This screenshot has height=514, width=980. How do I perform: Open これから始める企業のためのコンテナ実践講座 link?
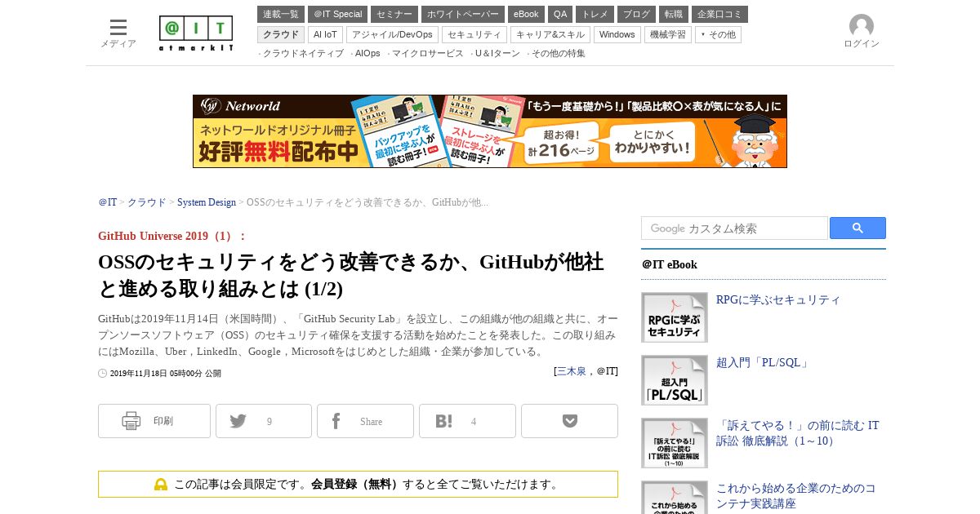tap(796, 496)
